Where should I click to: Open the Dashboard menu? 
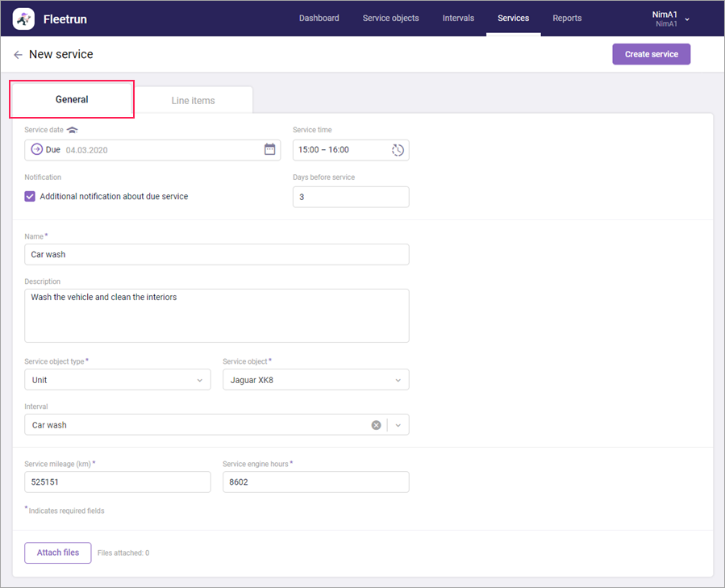click(x=319, y=18)
